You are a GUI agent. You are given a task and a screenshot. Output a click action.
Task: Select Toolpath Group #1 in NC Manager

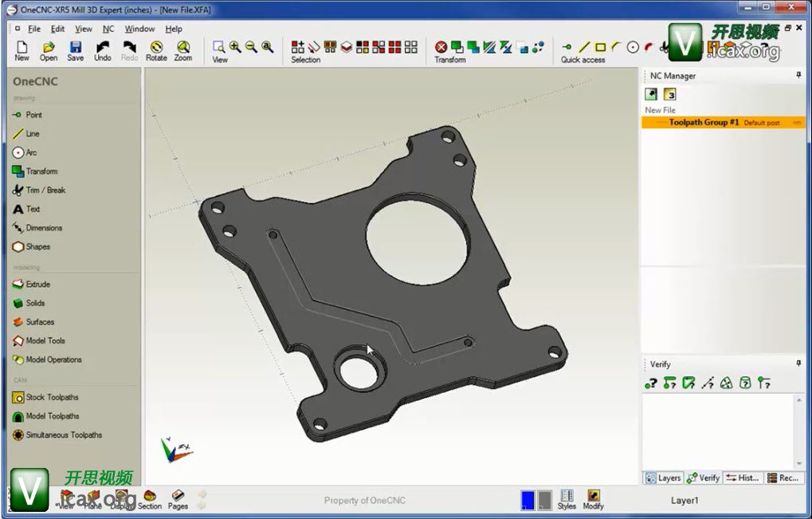pos(704,123)
